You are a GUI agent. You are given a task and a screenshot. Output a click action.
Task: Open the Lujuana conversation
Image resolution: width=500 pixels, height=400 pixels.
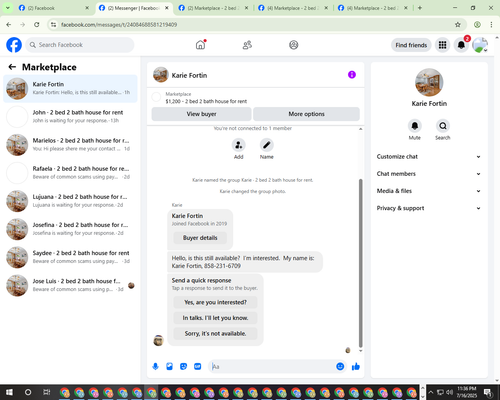point(70,201)
